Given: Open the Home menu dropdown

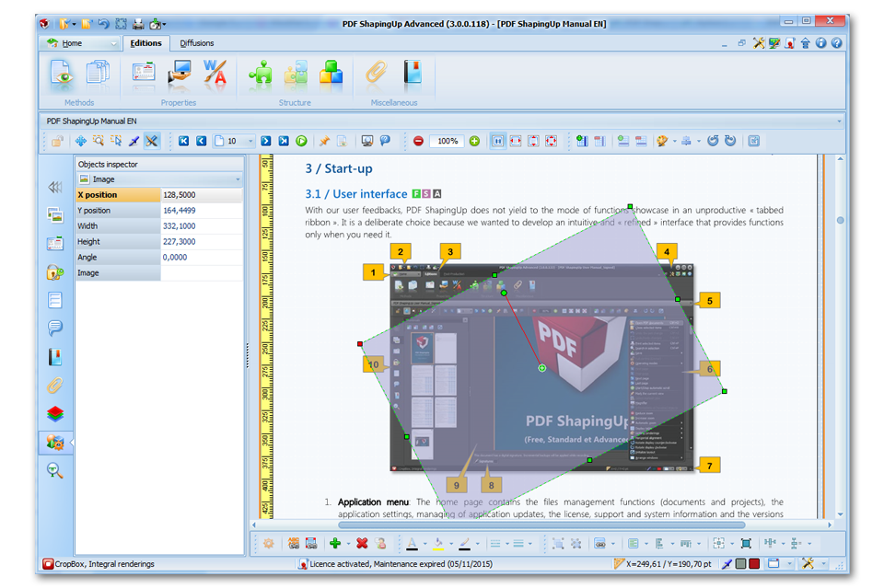Looking at the screenshot, I should tap(113, 43).
